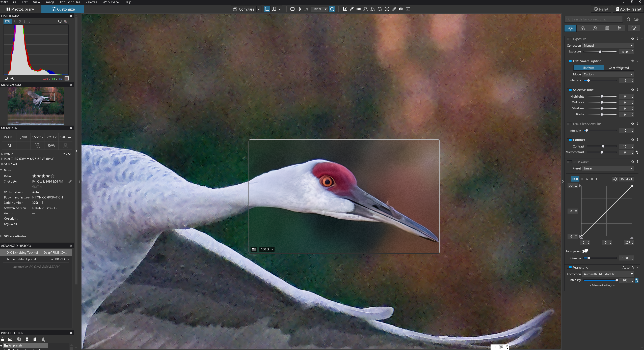
Task: Open Vignetting Correction dropdown
Action: [608, 274]
